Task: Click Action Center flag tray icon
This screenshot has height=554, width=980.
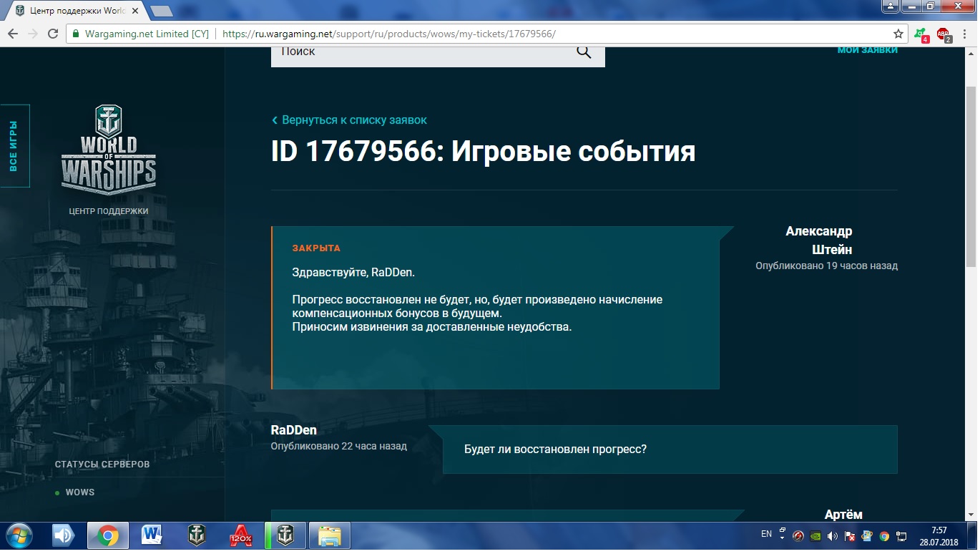Action: pos(850,535)
